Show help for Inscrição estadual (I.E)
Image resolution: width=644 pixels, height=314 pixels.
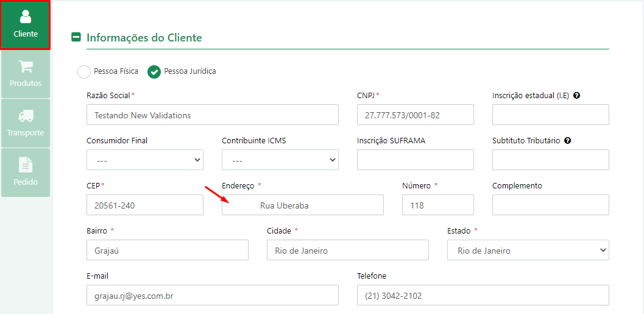[x=576, y=95]
